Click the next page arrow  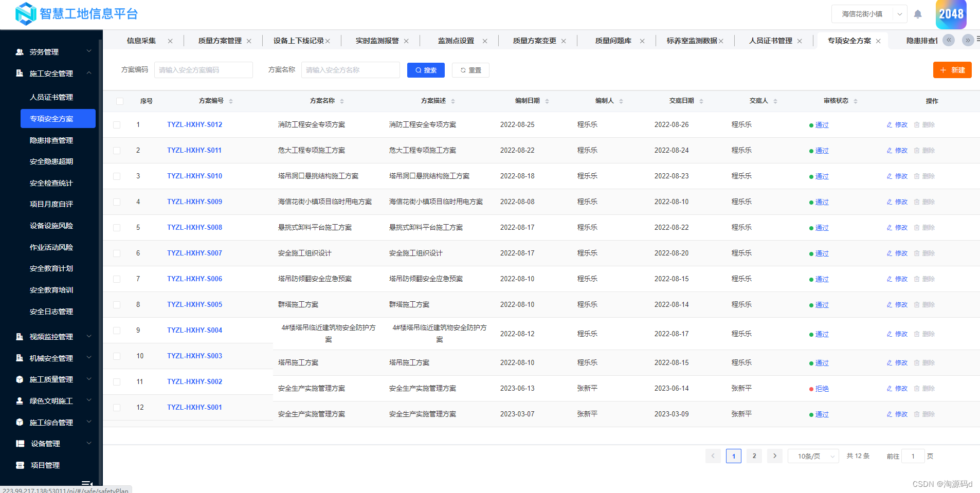(x=775, y=456)
